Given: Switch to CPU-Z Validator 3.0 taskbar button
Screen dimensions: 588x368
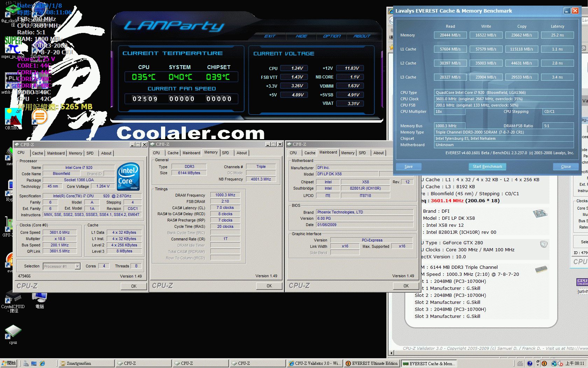Looking at the screenshot, I should pos(315,363).
